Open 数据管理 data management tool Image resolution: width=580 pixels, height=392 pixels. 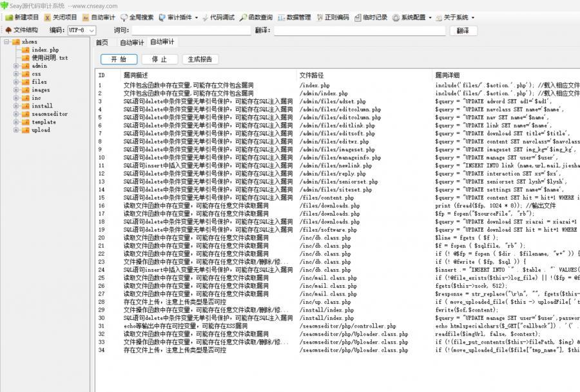(x=295, y=17)
